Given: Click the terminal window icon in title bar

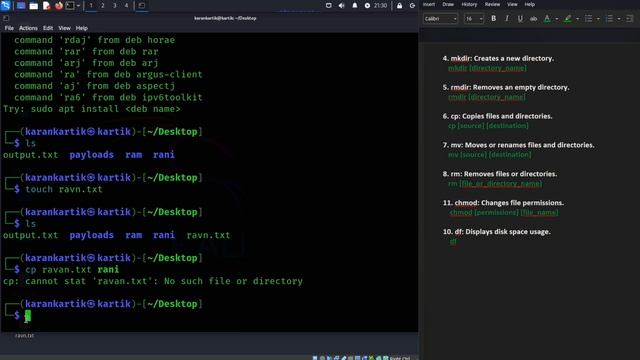Looking at the screenshot, I should pos(6,18).
